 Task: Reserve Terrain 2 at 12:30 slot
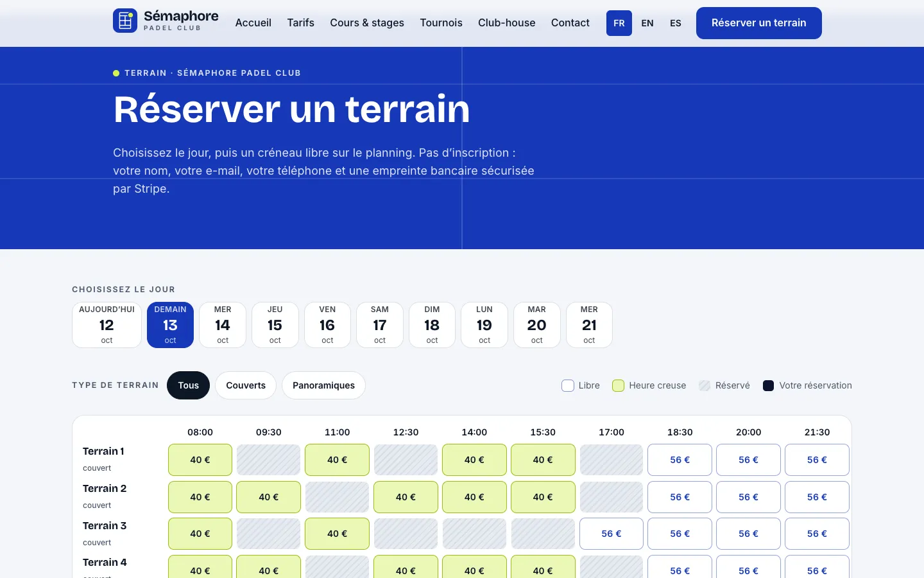click(x=406, y=497)
